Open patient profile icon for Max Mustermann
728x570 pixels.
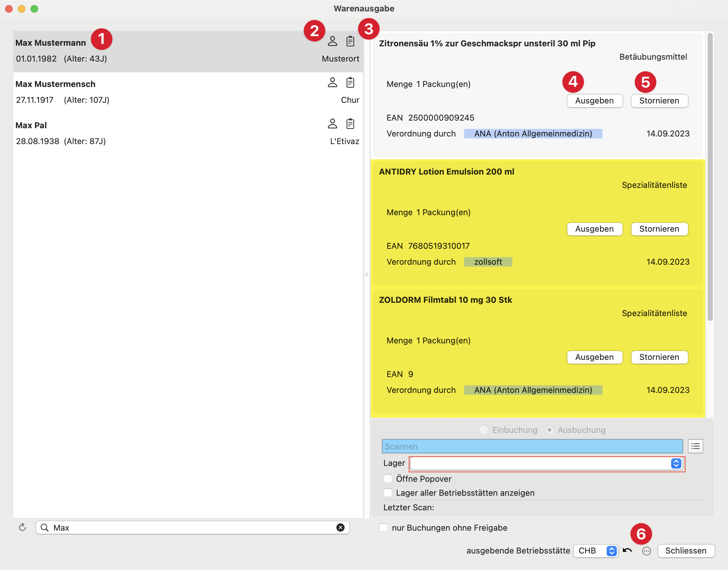coord(332,41)
